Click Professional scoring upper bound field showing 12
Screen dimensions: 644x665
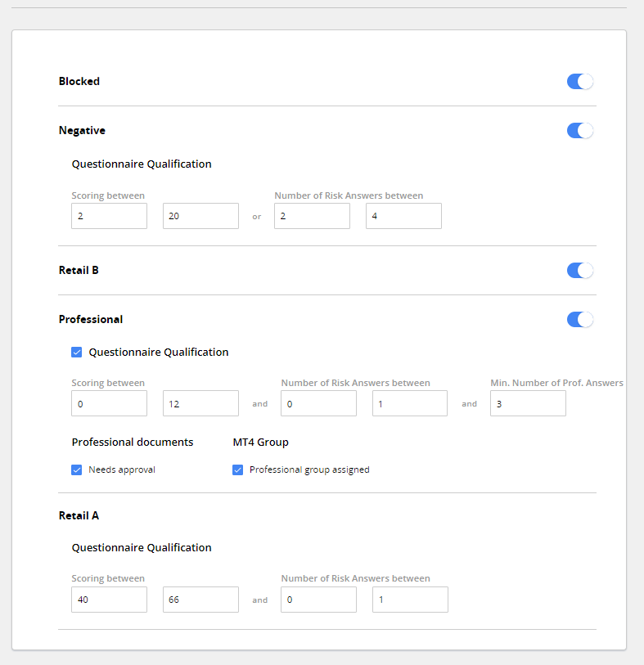click(x=200, y=403)
